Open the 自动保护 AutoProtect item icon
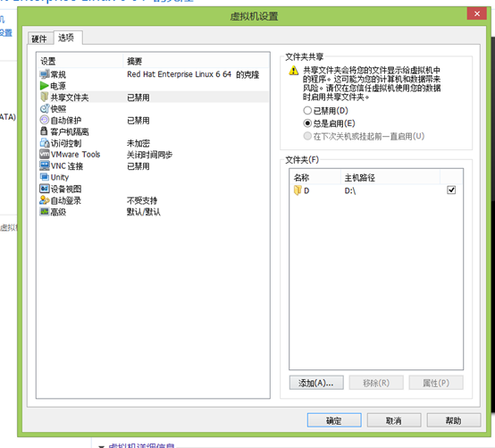Image resolution: width=495 pixels, height=448 pixels. point(45,120)
